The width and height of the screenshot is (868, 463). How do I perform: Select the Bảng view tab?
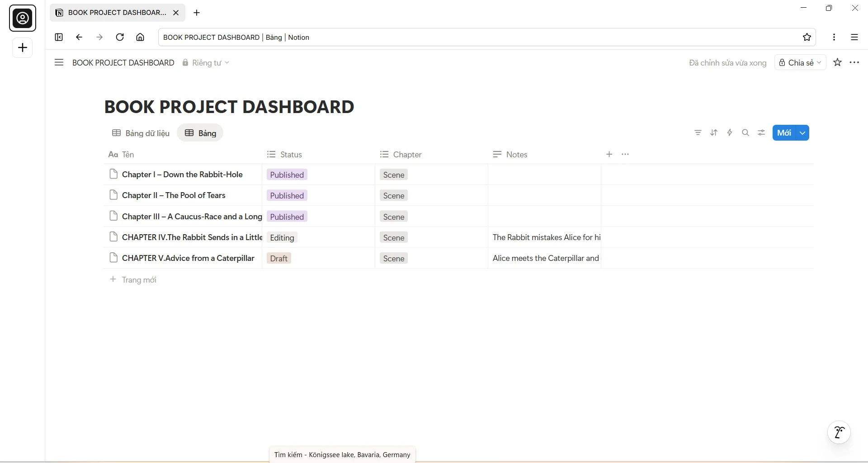(x=200, y=132)
